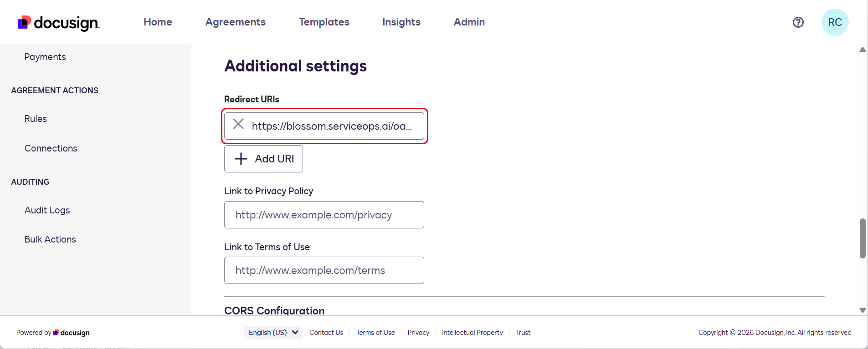Click the Additional settings heading
This screenshot has height=349, width=868.
pos(295,66)
